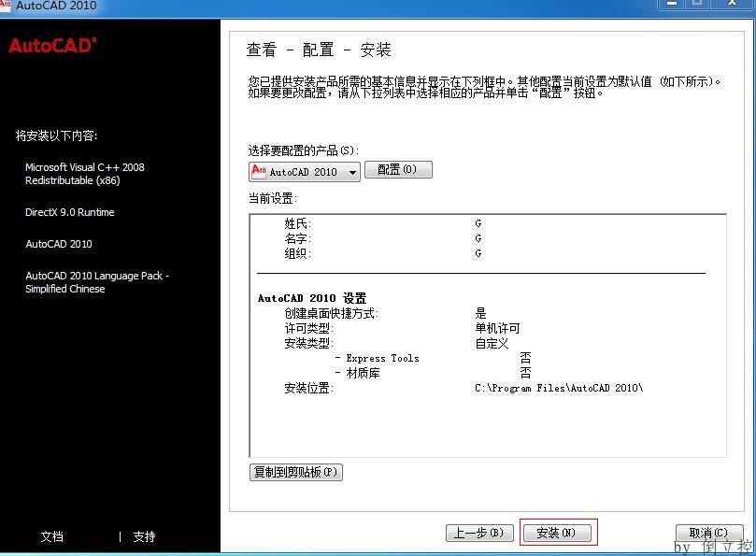
Task: Click the Express Tools line in settings
Action: [382, 358]
